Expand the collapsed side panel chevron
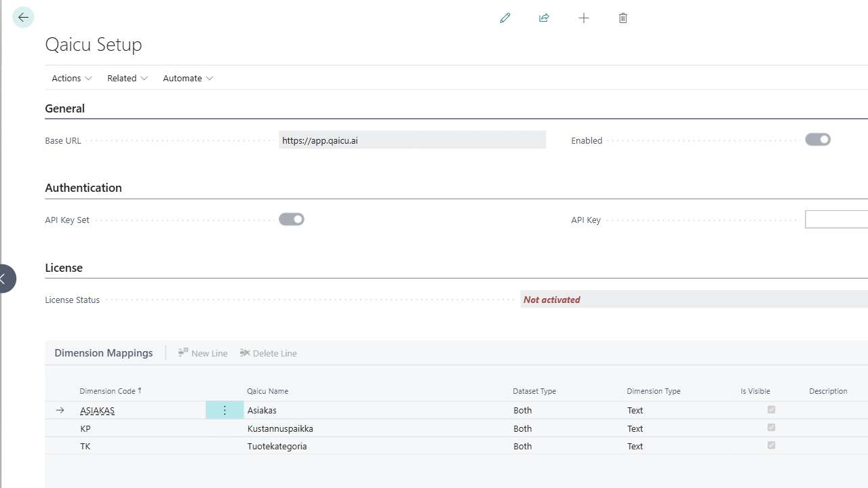868x488 pixels. tap(5, 279)
